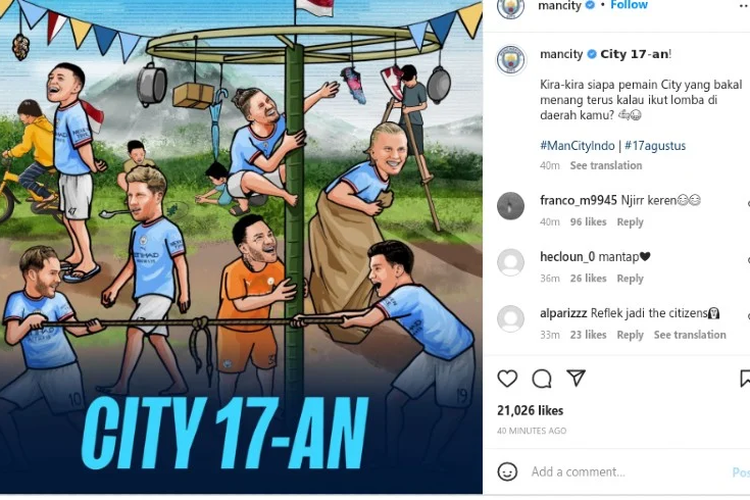The image size is (750, 500).
Task: Like the post with the heart icon
Action: (x=507, y=378)
